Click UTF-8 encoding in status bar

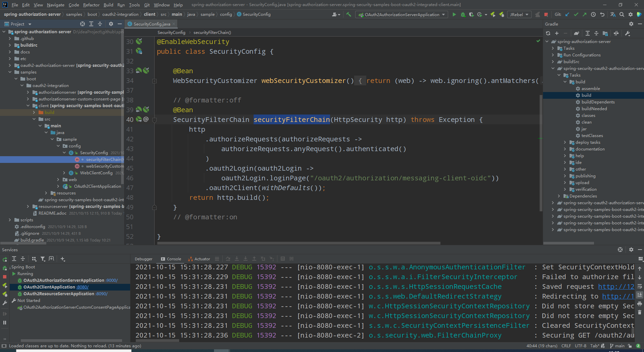[x=581, y=346]
